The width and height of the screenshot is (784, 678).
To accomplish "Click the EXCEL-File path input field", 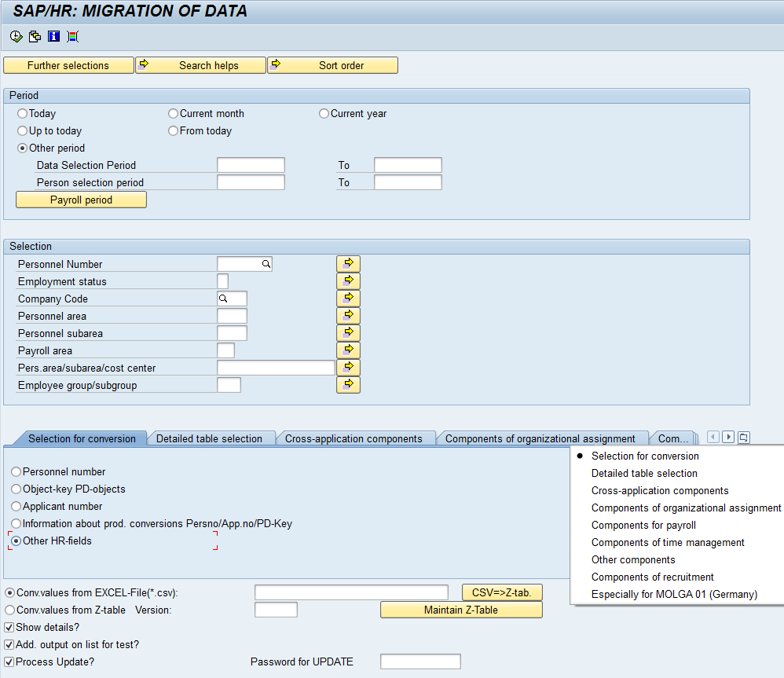I will click(351, 592).
